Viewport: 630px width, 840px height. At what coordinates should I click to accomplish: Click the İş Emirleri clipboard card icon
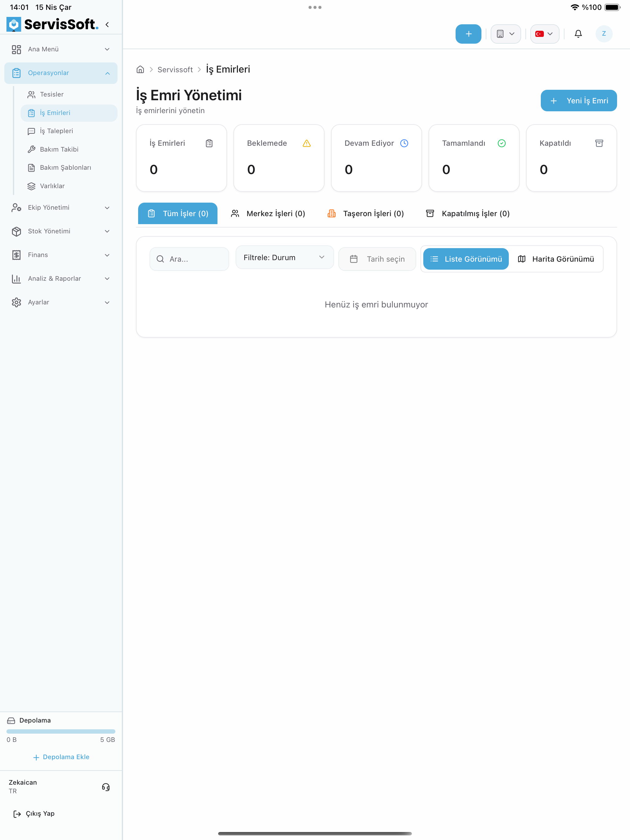tap(209, 143)
